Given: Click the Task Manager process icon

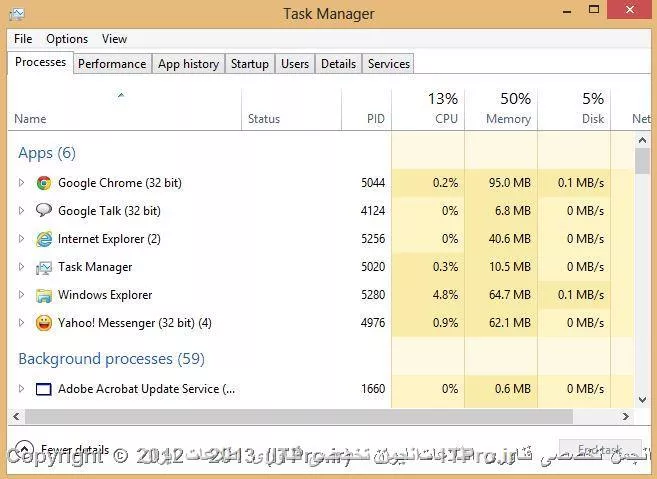Looking at the screenshot, I should click(x=44, y=267).
